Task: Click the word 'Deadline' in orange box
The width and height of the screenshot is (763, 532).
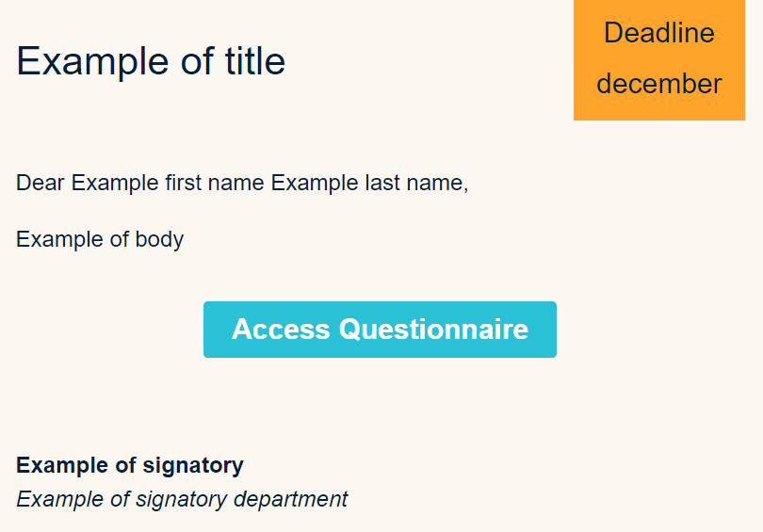Action: click(x=658, y=33)
